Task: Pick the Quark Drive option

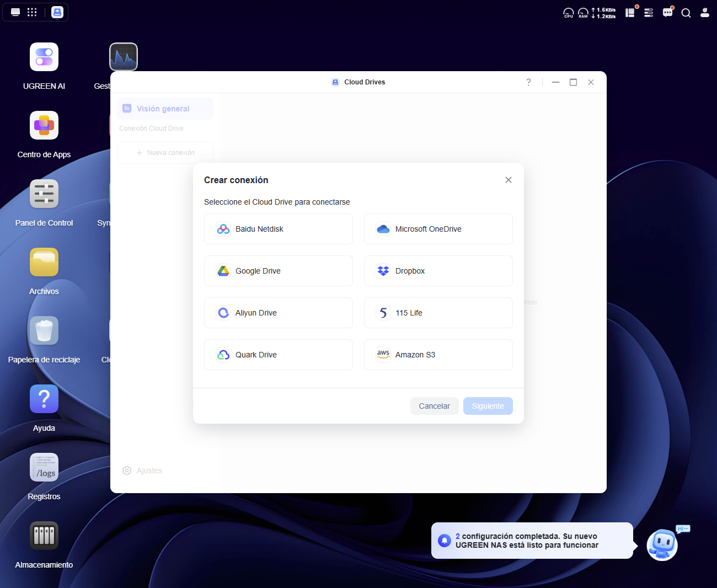Action: click(x=279, y=355)
